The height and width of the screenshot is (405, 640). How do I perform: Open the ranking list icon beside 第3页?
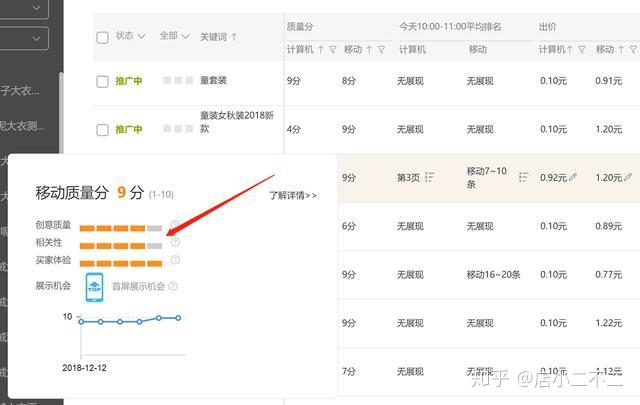(429, 177)
